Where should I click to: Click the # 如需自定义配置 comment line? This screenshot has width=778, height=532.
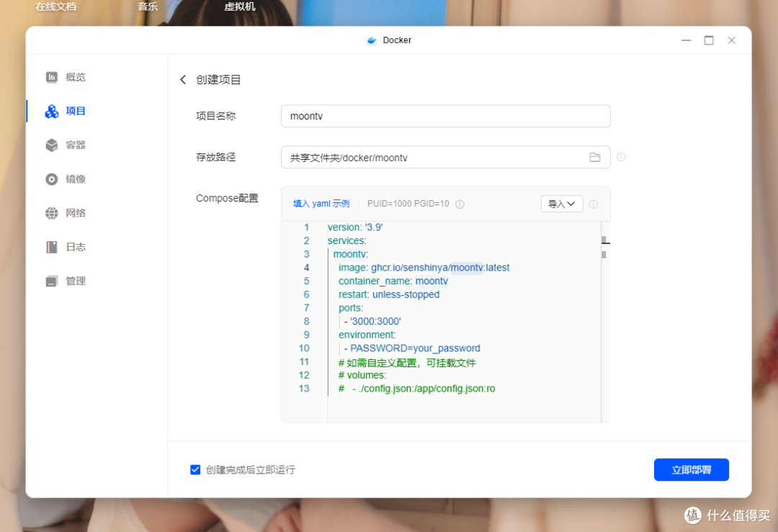407,362
